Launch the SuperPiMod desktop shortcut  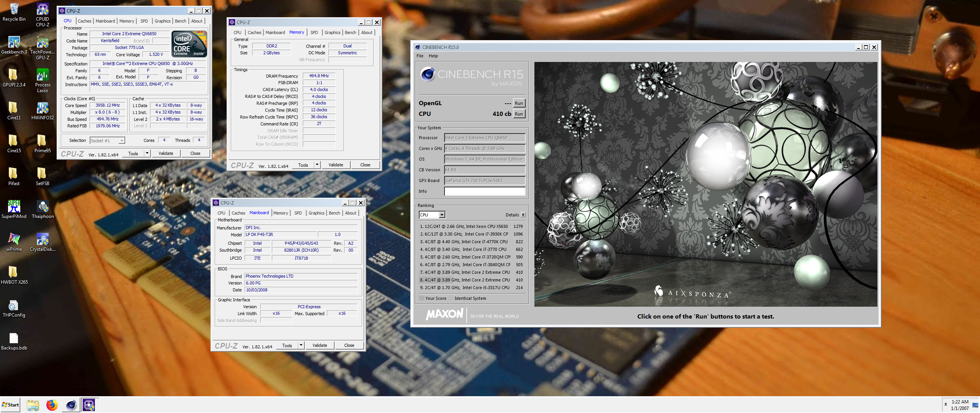(x=14, y=210)
